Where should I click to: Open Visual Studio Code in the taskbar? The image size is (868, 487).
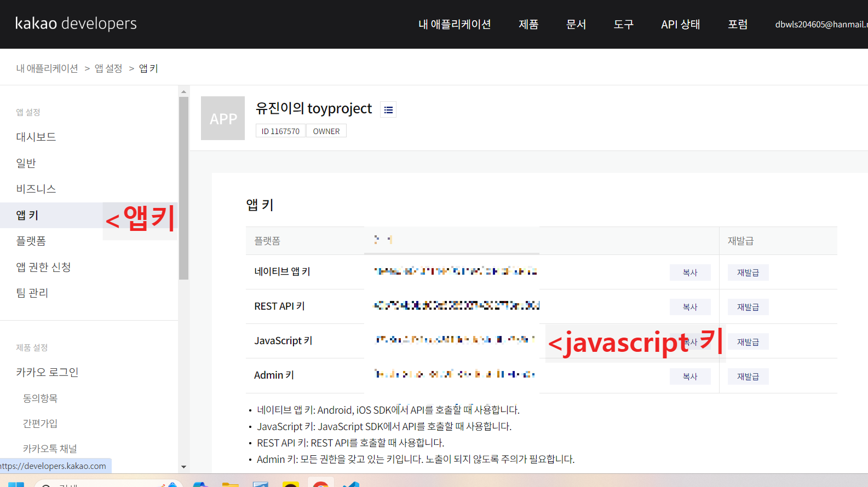coord(350,484)
